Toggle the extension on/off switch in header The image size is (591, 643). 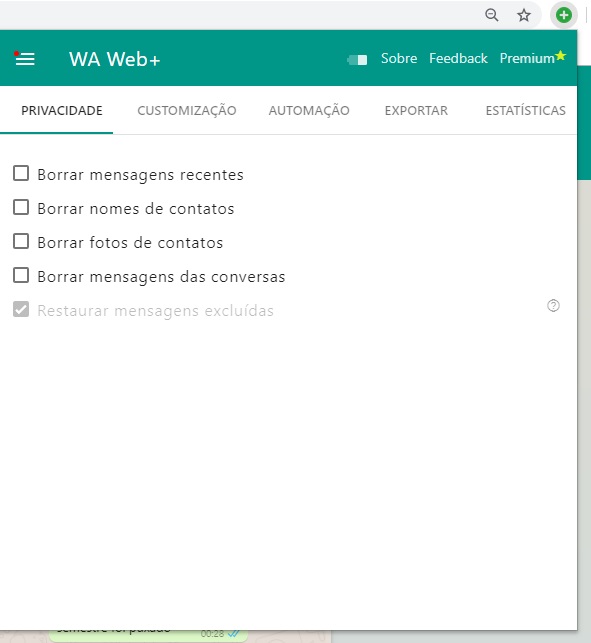tap(357, 60)
